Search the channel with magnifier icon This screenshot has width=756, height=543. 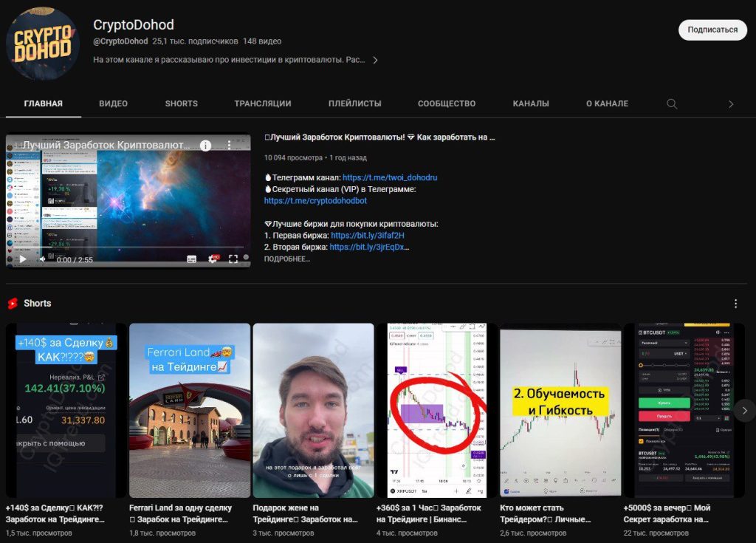coord(672,104)
